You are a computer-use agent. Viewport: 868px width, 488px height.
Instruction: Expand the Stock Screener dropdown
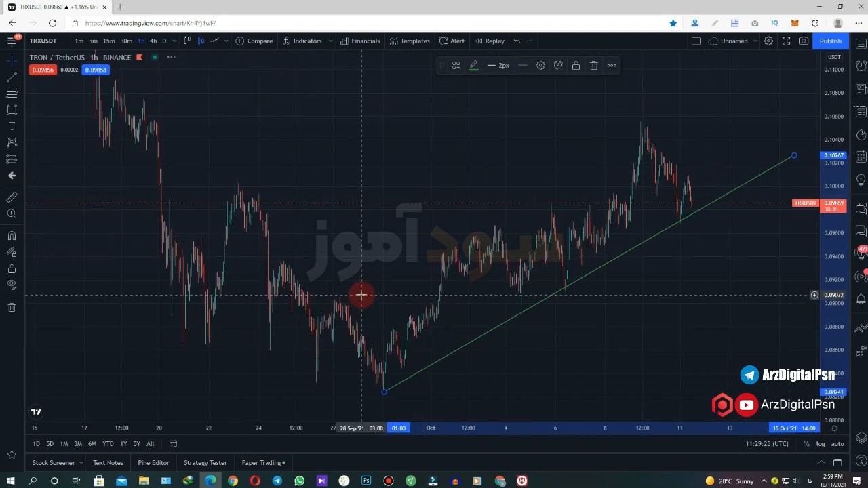coord(80,463)
